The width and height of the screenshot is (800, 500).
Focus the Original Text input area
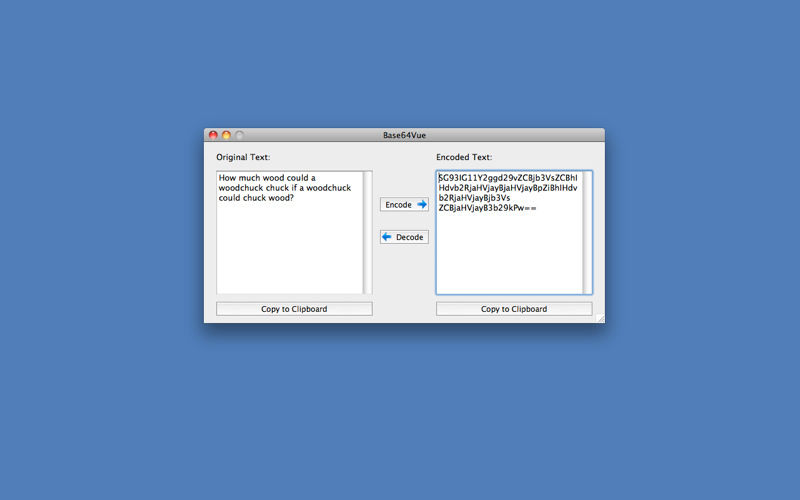pyautogui.click(x=290, y=233)
